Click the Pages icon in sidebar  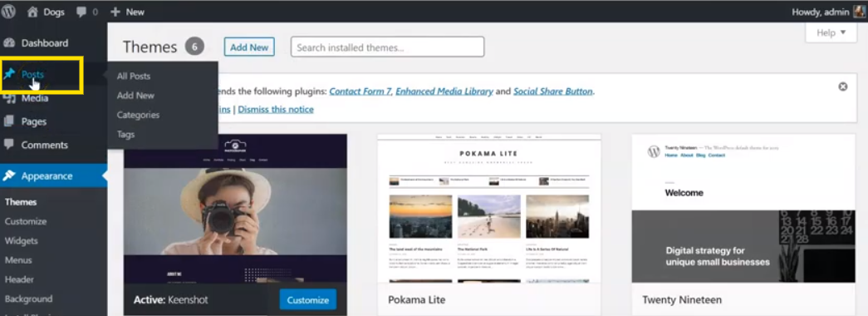(x=9, y=121)
